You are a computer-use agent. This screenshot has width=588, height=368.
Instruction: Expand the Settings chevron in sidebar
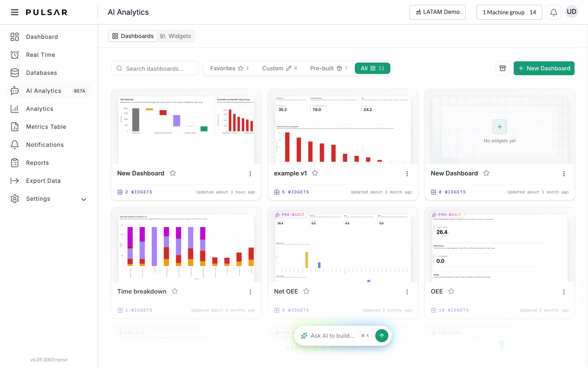click(84, 199)
